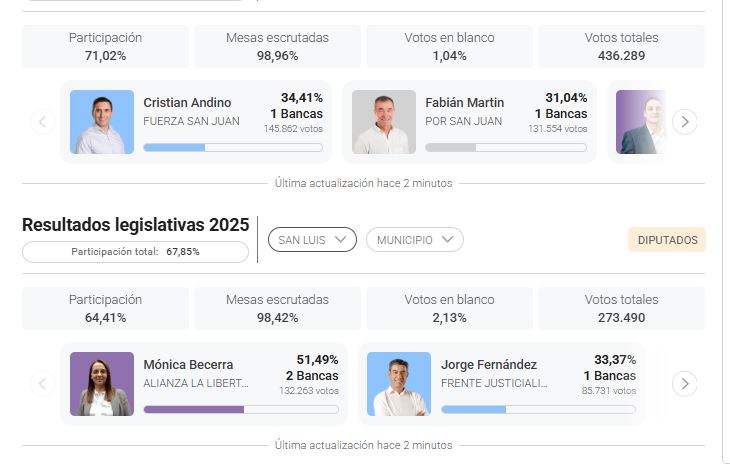Select the DIPUTADOS category tab
This screenshot has width=730, height=475.
click(667, 240)
